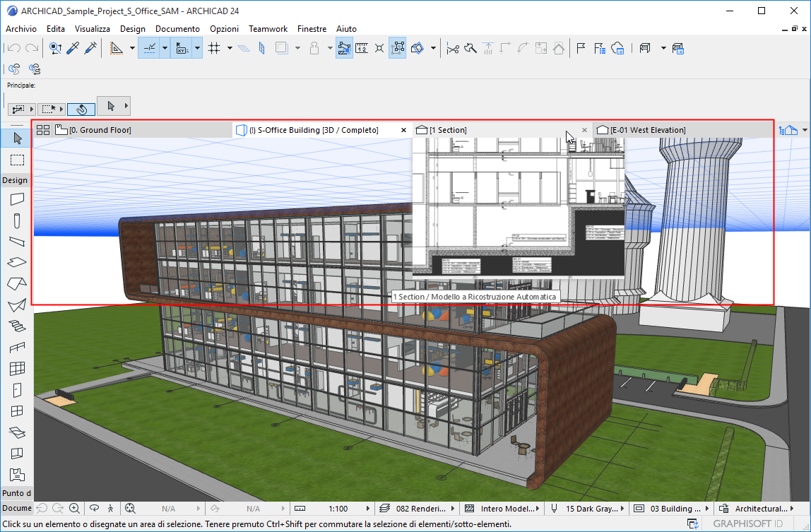Click the Section preview thumbnail
Image resolution: width=811 pixels, height=532 pixels.
coord(518,206)
